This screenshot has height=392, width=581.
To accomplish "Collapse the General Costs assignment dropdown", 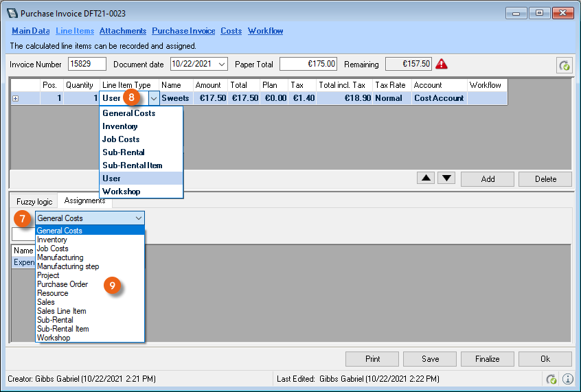I will pyautogui.click(x=139, y=218).
